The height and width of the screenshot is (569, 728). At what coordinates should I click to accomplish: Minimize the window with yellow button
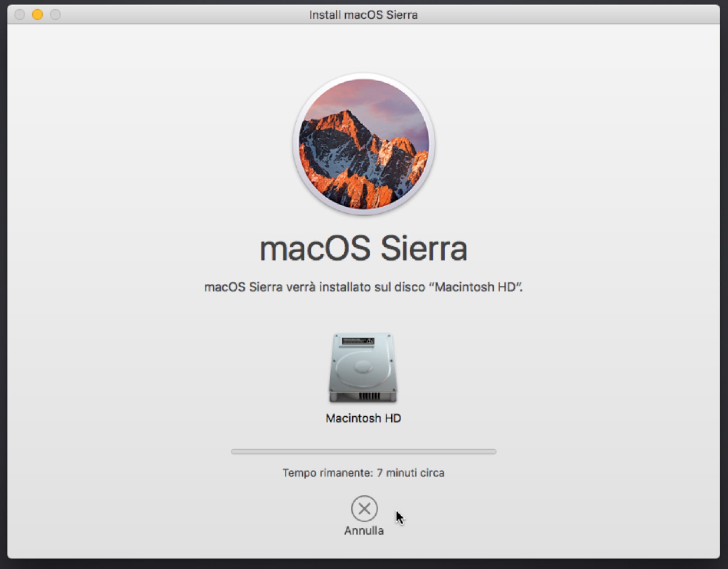point(38,15)
